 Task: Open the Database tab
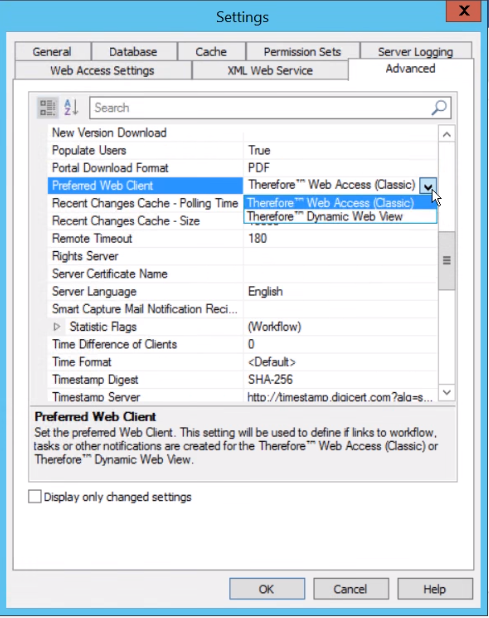click(x=133, y=52)
